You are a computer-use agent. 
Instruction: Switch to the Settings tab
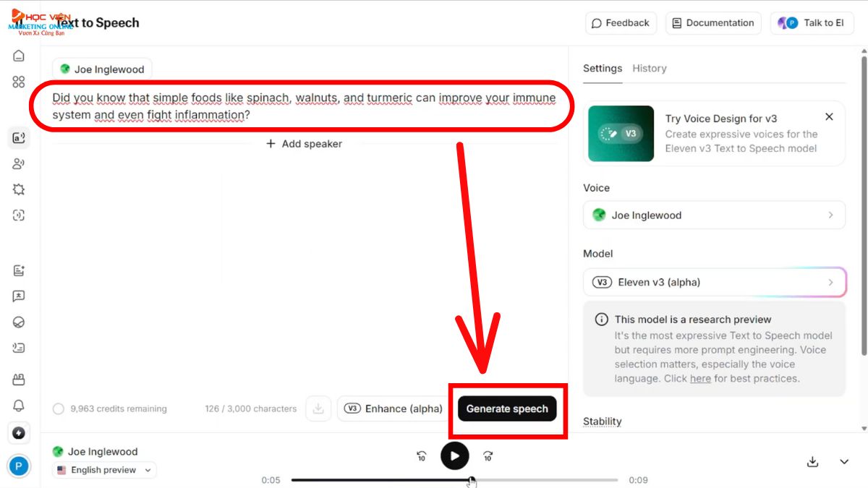click(603, 68)
